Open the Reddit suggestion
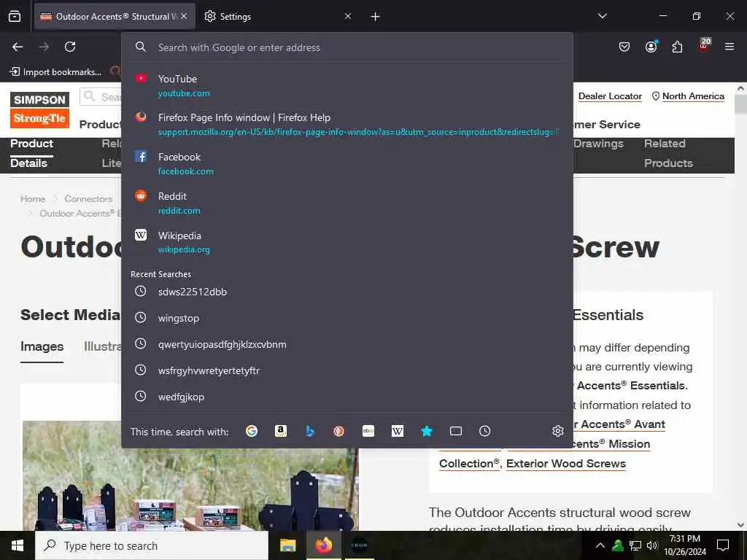This screenshot has width=747, height=560. pos(347,203)
